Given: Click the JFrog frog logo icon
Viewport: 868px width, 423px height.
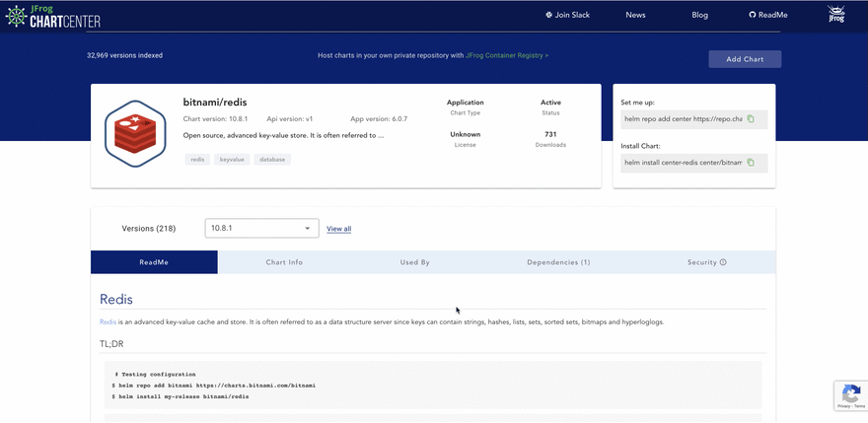Looking at the screenshot, I should (835, 15).
